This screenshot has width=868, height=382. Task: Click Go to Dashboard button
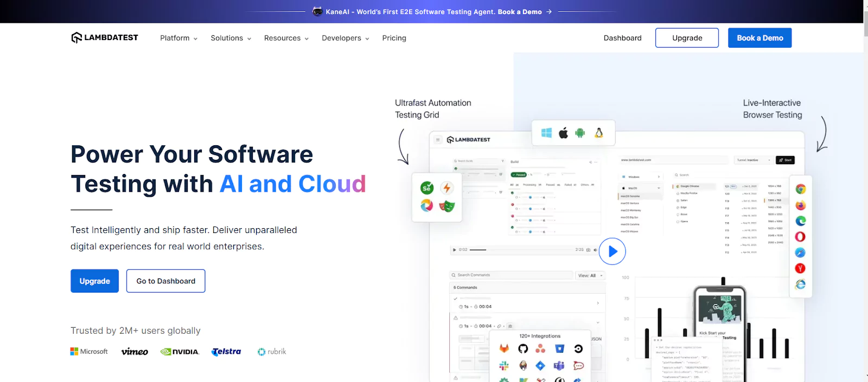[x=165, y=281]
